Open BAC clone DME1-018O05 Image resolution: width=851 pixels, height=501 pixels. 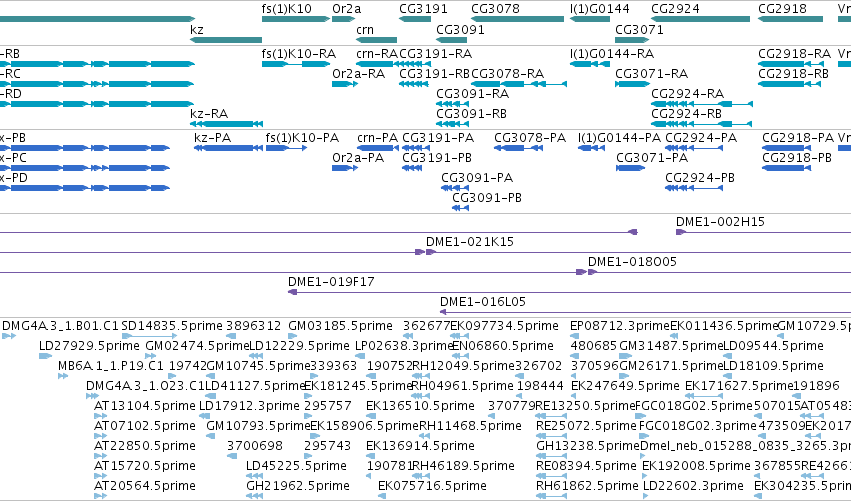[x=632, y=262]
